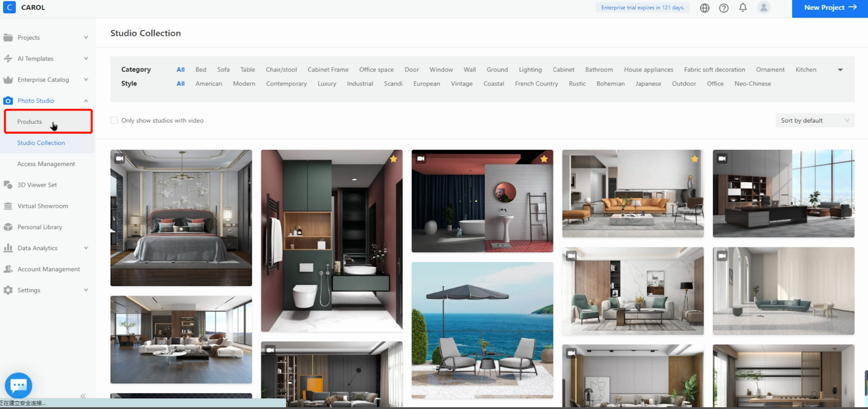
Task: Filter style by Modern
Action: (x=244, y=84)
